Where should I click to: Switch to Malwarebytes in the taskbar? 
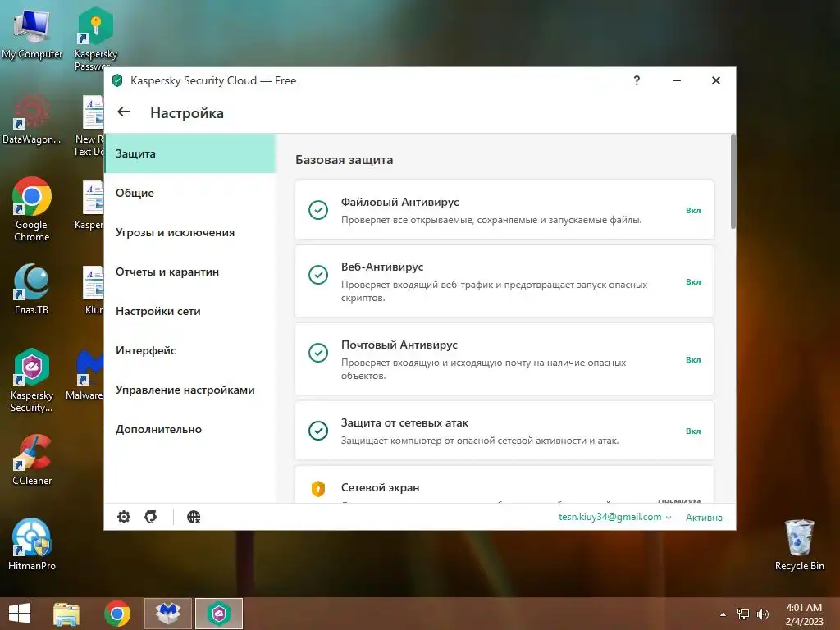tap(167, 614)
